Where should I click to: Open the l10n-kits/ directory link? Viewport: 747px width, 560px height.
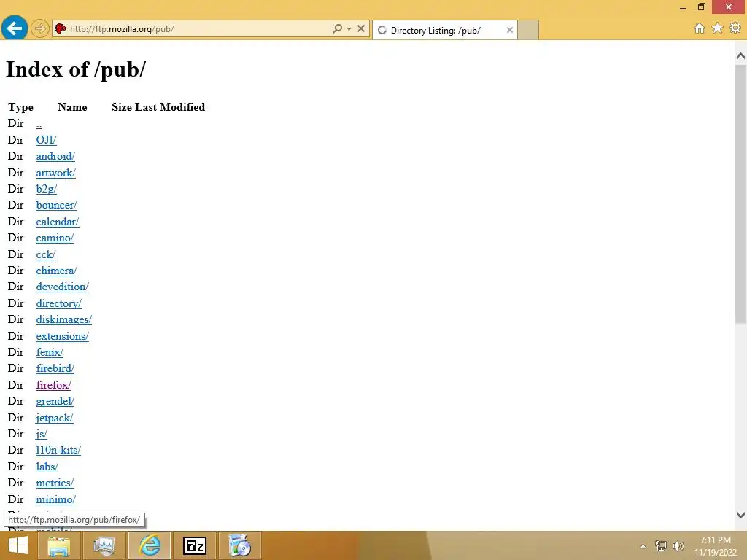58,451
